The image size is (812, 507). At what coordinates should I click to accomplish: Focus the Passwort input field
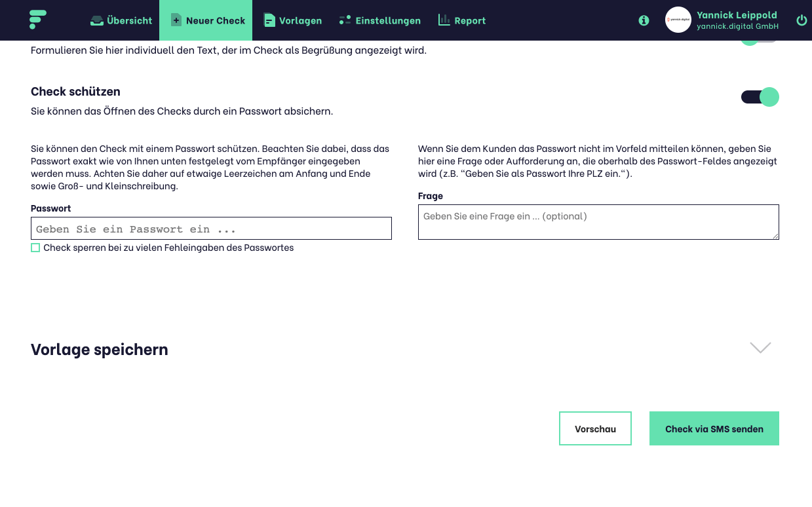tap(211, 229)
